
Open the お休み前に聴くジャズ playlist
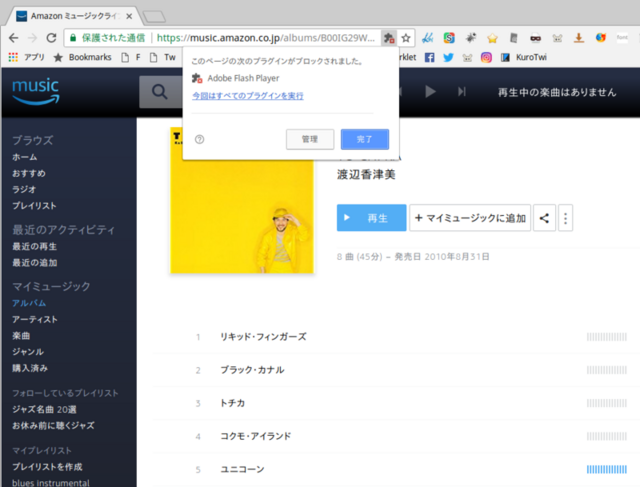click(x=53, y=426)
